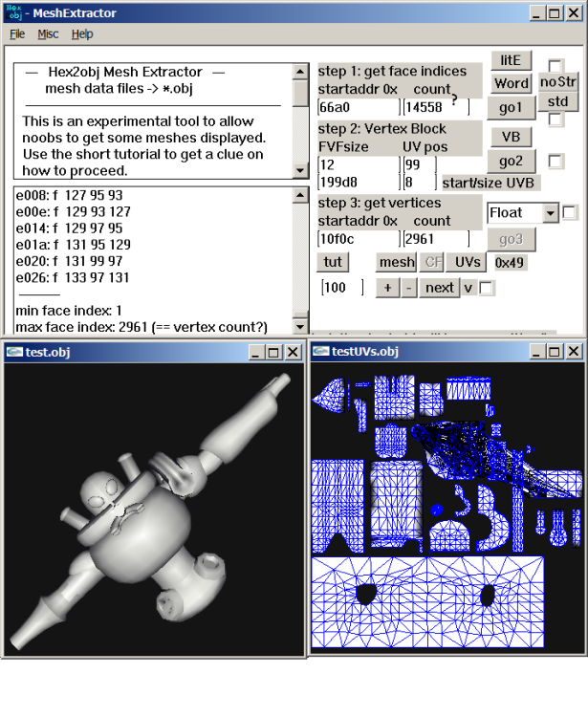Image resolution: width=588 pixels, height=717 pixels.
Task: Open the Misc menu
Action: pos(48,34)
